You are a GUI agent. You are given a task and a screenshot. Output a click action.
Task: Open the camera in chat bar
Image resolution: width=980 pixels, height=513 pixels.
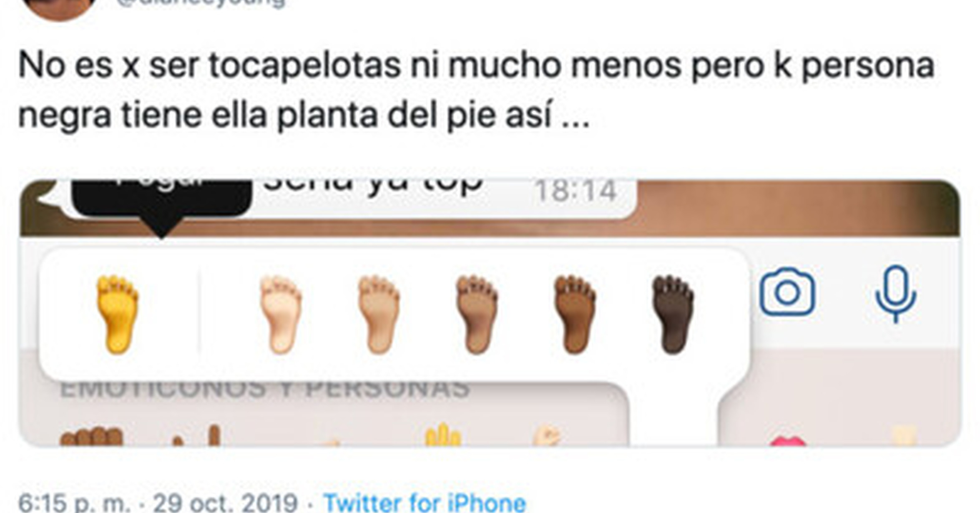(x=787, y=292)
